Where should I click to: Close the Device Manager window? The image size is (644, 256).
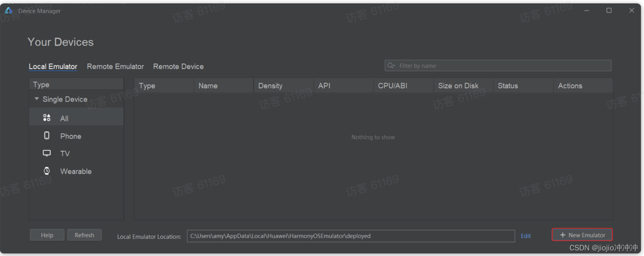pos(631,10)
